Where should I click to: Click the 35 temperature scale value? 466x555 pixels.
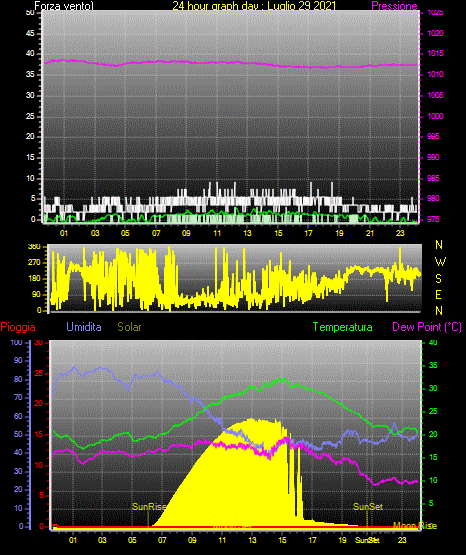pyautogui.click(x=433, y=365)
